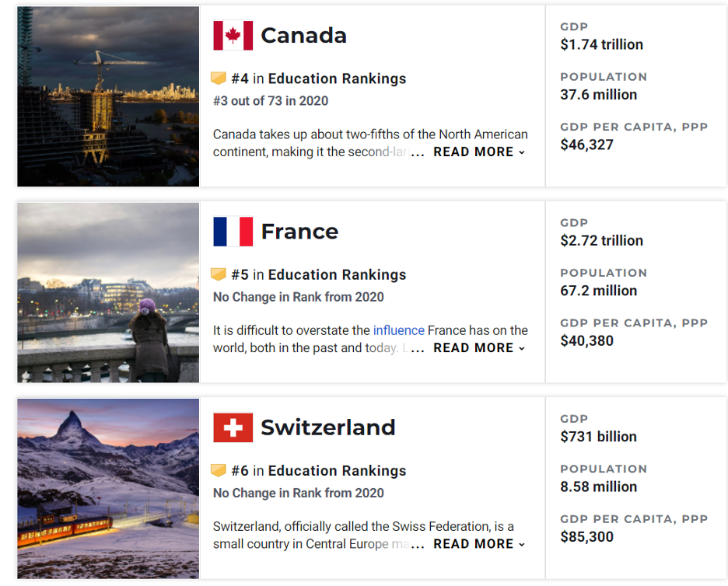This screenshot has width=728, height=586.
Task: Click '#6 in Education Rankings' text for Switzerland
Action: pyautogui.click(x=319, y=470)
